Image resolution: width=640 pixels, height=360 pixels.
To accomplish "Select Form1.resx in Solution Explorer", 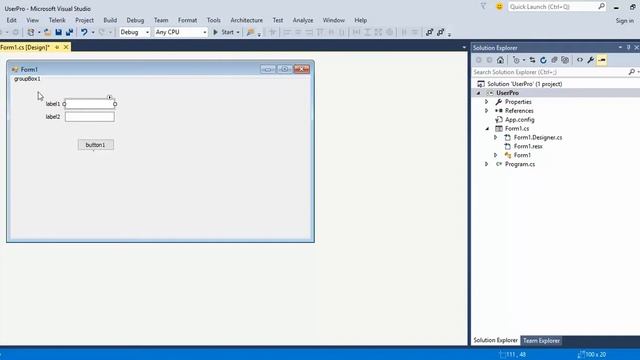I will pyautogui.click(x=528, y=146).
